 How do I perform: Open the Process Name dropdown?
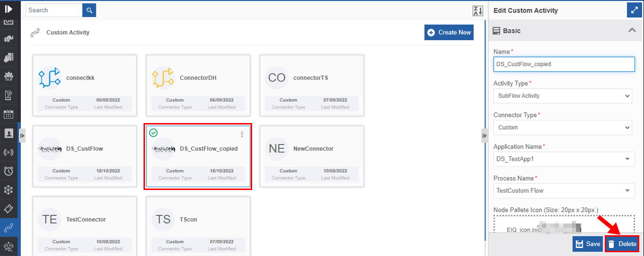[x=564, y=190]
